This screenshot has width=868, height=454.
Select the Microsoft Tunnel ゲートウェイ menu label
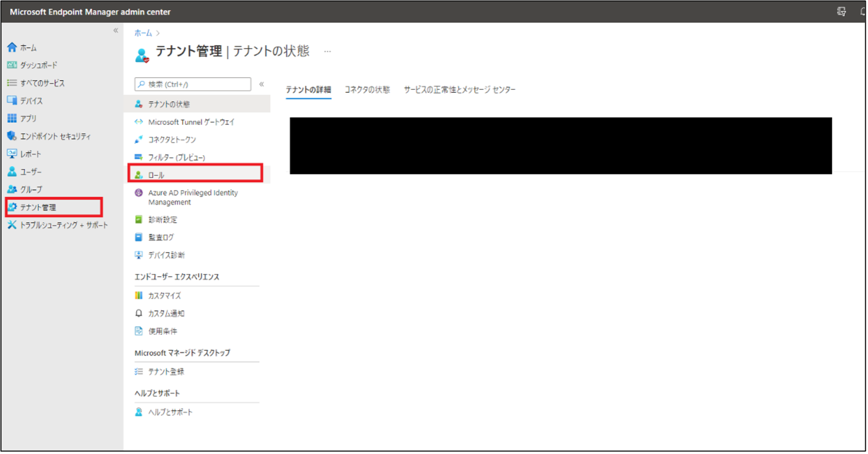point(191,122)
